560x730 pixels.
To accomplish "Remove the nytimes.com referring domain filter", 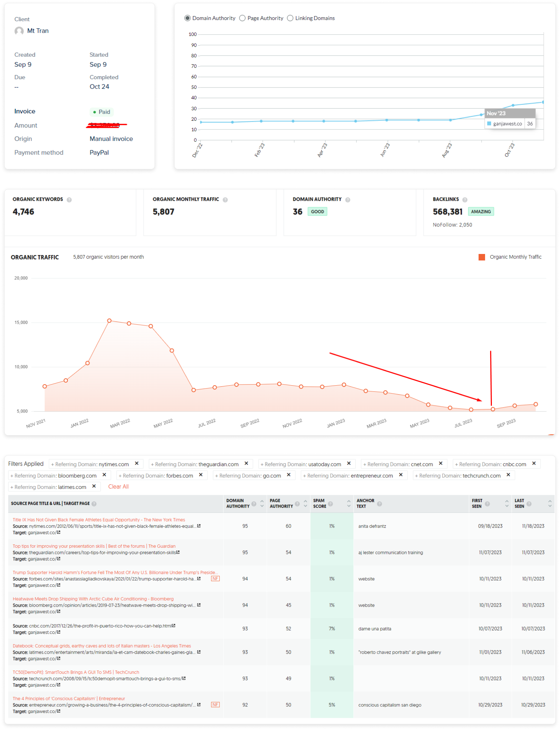I will tap(137, 463).
